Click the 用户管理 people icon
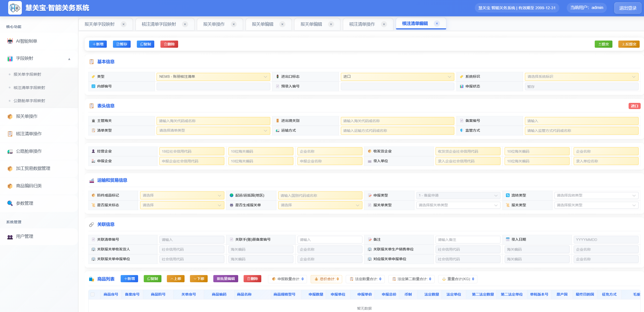Image resolution: width=644 pixels, height=312 pixels. point(10,237)
